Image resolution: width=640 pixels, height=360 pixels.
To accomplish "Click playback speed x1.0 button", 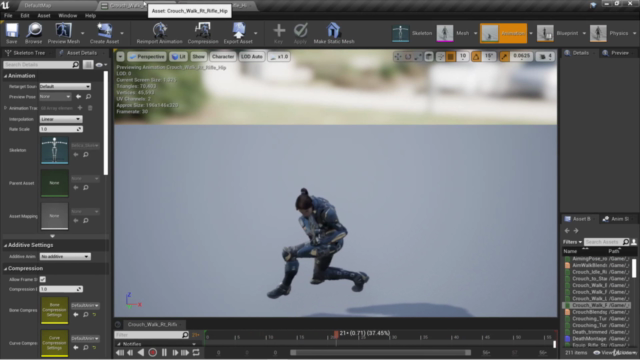I will (x=280, y=56).
